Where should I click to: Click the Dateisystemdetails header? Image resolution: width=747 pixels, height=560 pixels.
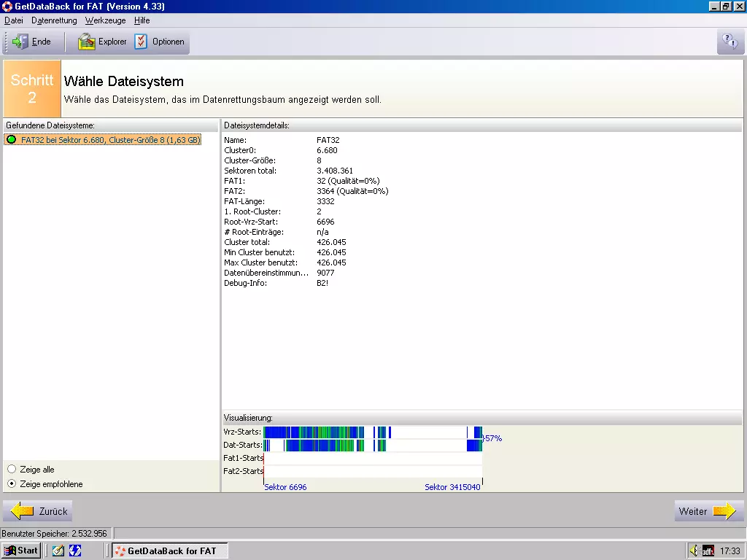[x=257, y=125]
